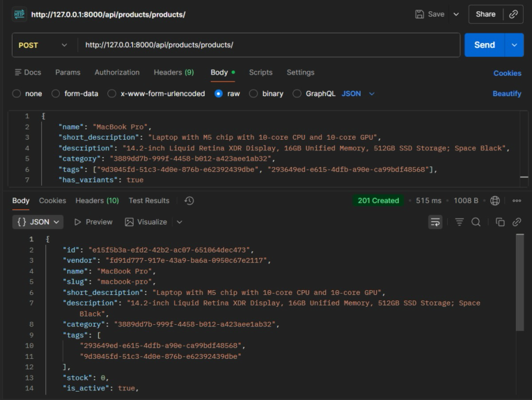This screenshot has height=400, width=532.
Task: Open the Docs icon tab
Action: [x=28, y=72]
